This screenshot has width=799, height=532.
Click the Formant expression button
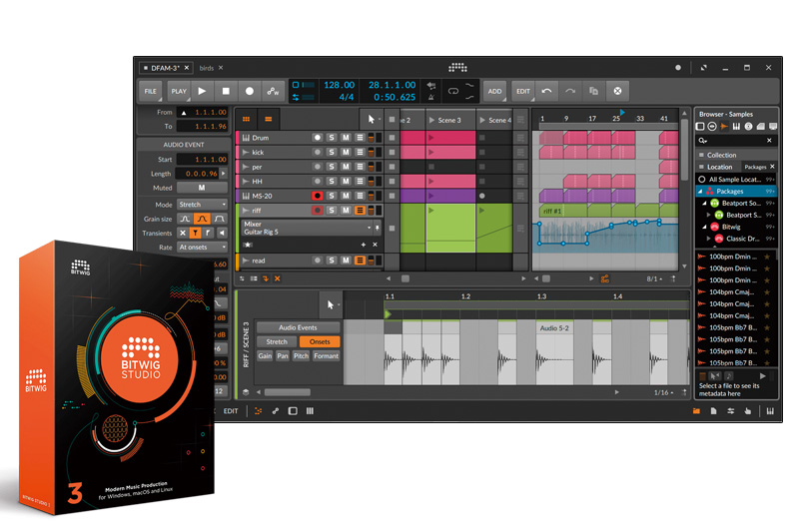[327, 356]
